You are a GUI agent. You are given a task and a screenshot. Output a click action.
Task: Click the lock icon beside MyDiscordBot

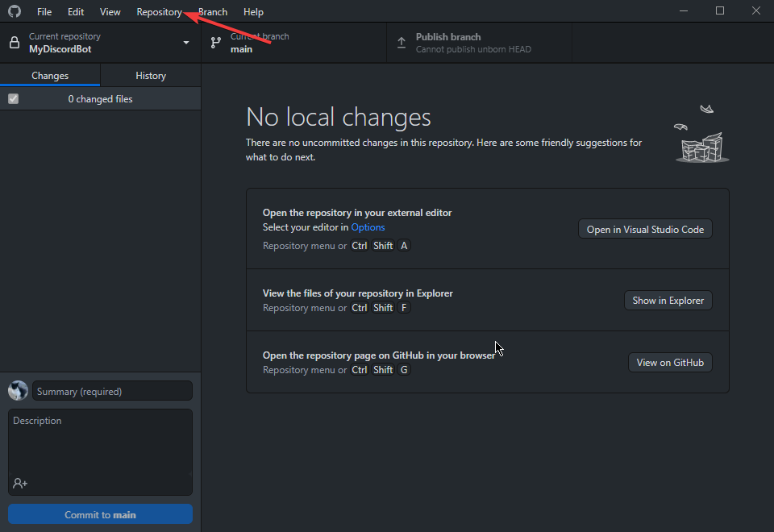(x=15, y=43)
